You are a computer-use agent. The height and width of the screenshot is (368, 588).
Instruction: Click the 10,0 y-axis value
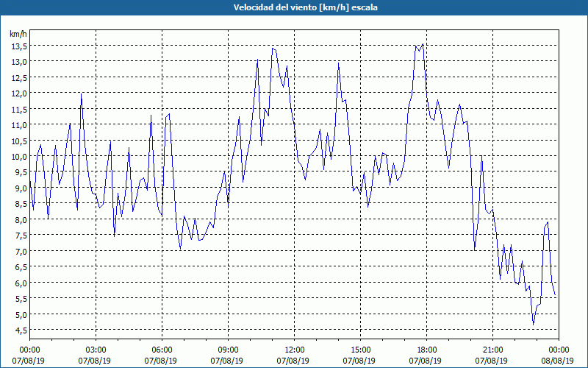point(19,157)
